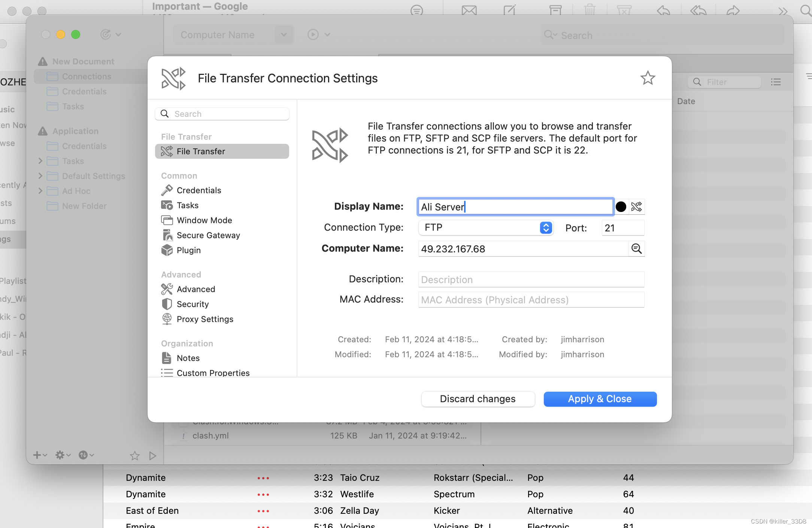Expand the Ad Hoc folder in sidebar

40,191
